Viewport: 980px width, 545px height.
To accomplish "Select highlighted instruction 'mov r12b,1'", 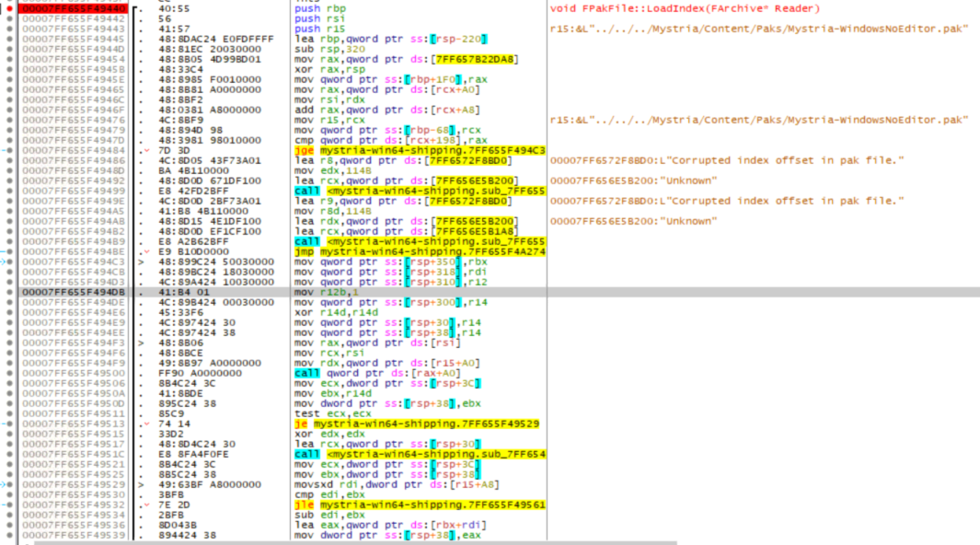I will pos(327,293).
